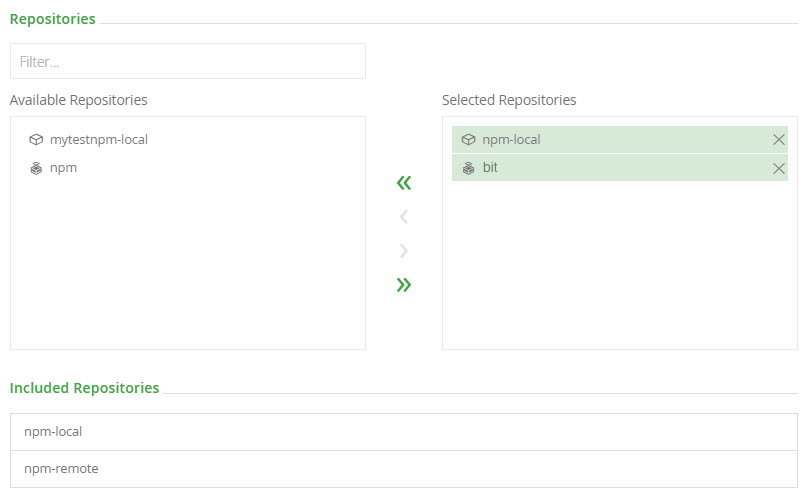
Task: Click npm-remote row under Included Repositories
Action: coord(404,468)
